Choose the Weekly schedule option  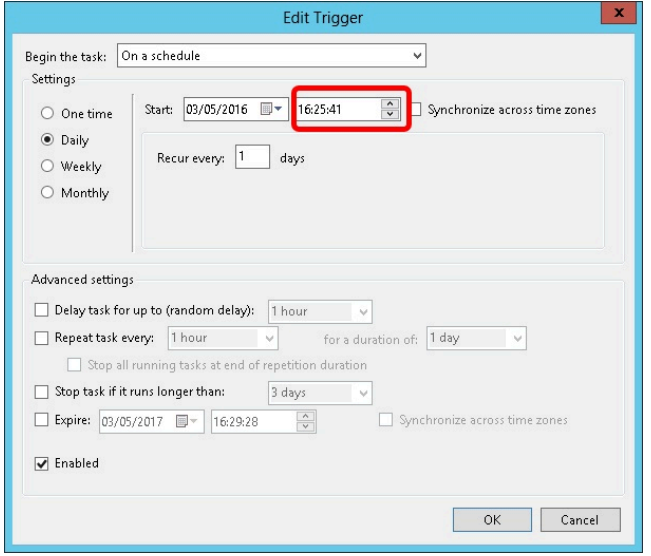[46, 167]
